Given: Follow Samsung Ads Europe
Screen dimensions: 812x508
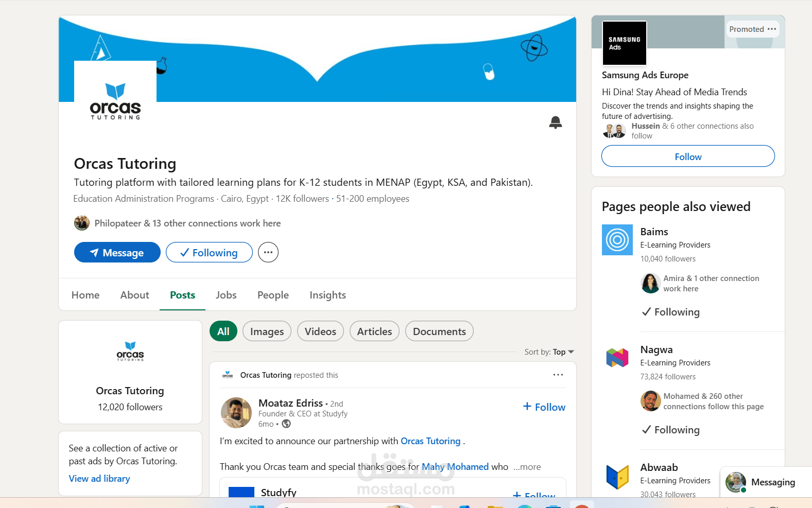Looking at the screenshot, I should coord(688,156).
